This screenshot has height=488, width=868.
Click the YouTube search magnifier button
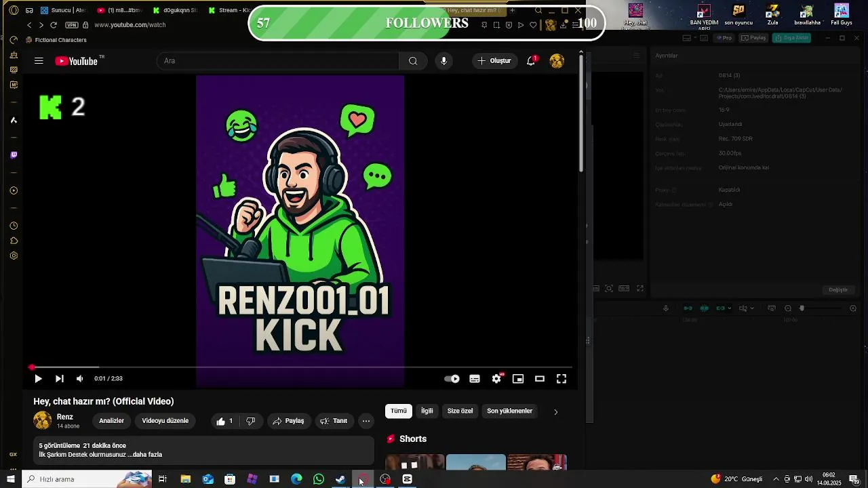[x=413, y=61]
